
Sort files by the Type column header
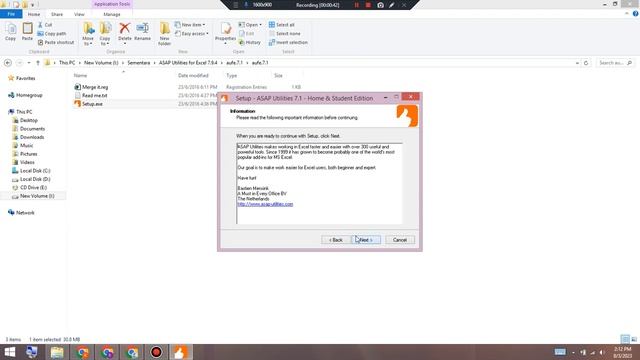click(x=231, y=76)
